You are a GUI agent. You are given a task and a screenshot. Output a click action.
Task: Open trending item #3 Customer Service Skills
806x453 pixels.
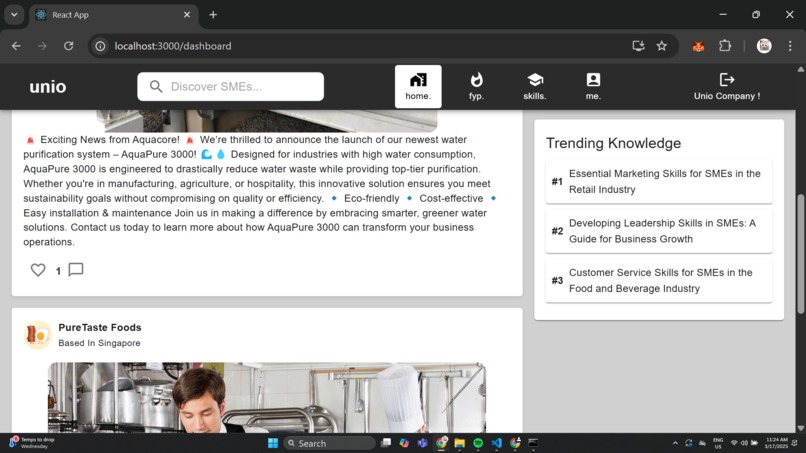coord(658,280)
